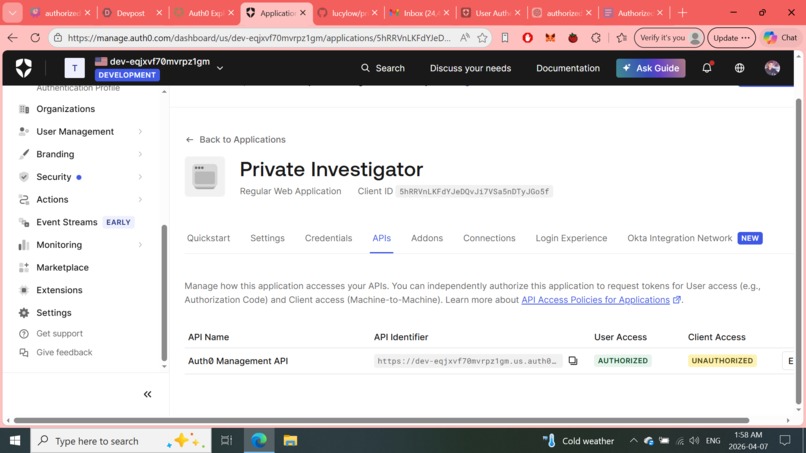Image resolution: width=806 pixels, height=453 pixels.
Task: Open the Windows Start menu
Action: [x=15, y=441]
